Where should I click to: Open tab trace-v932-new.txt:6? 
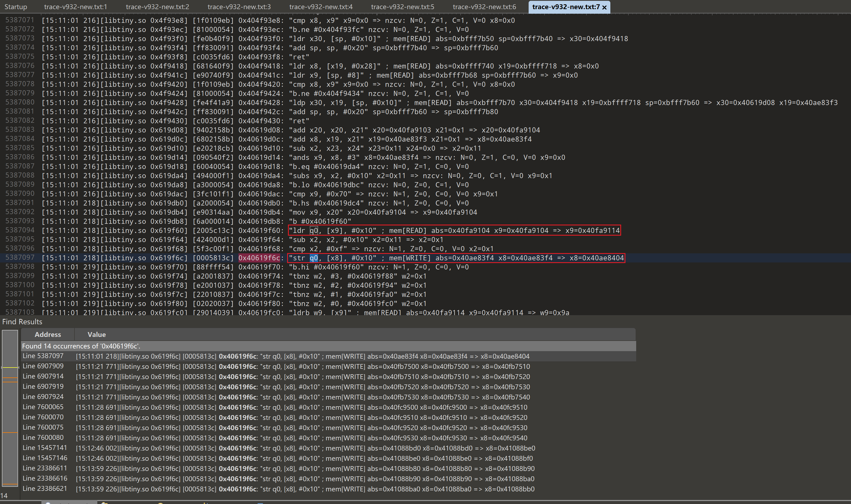coord(484,7)
